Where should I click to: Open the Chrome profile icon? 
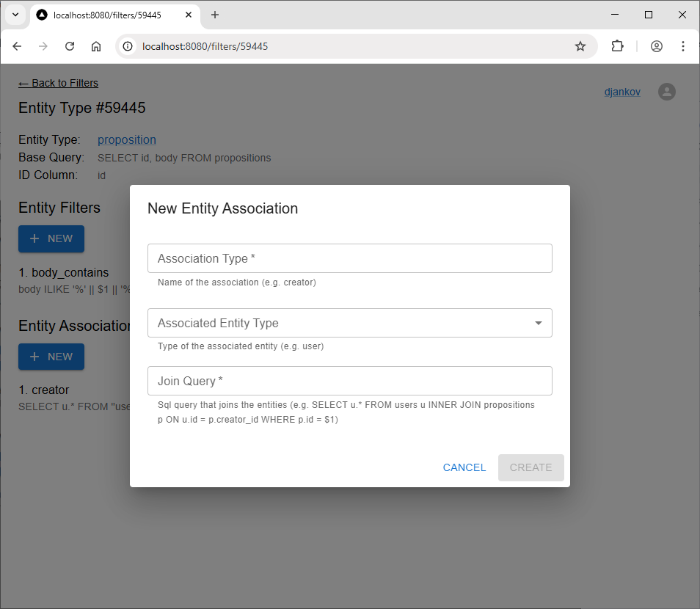[x=657, y=46]
